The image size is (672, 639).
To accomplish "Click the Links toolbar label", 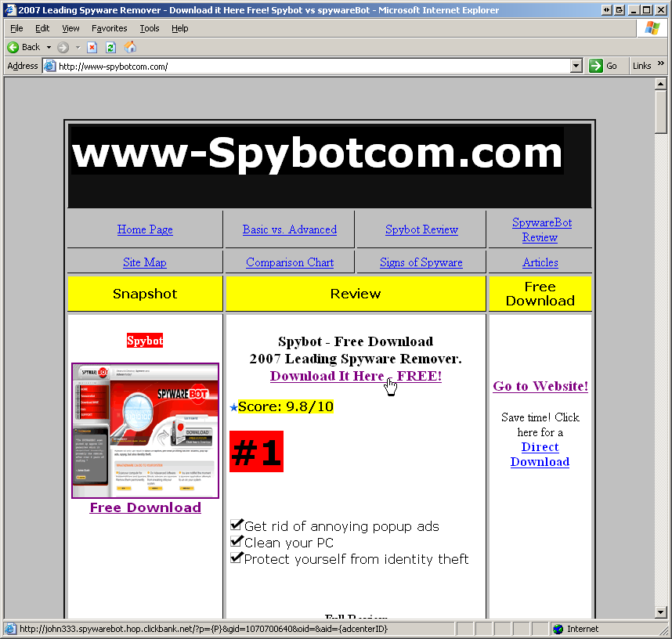I will (x=642, y=66).
